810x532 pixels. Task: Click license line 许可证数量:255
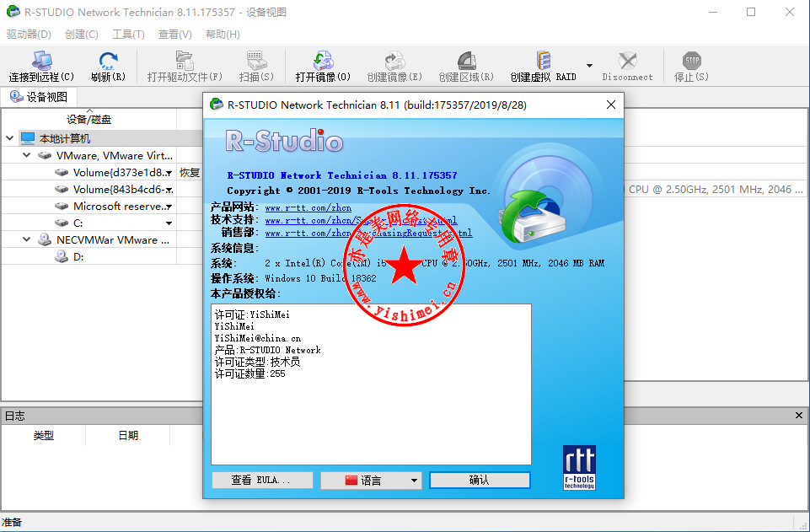click(x=249, y=374)
